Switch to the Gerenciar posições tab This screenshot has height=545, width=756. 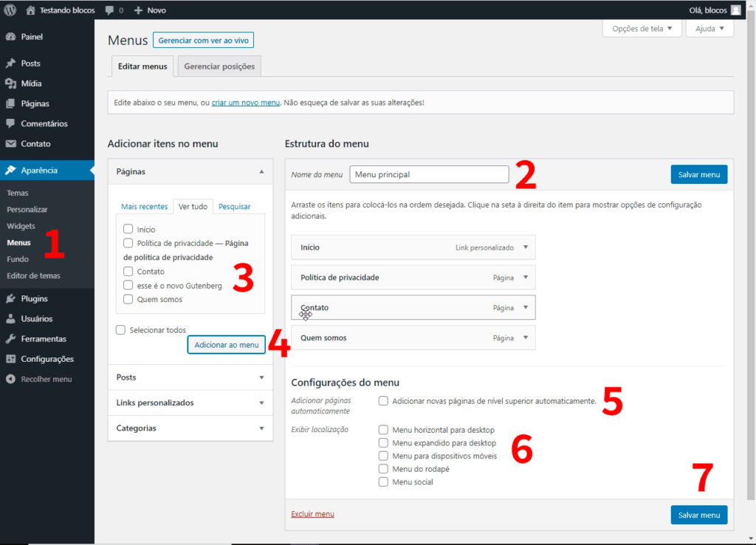tap(219, 66)
